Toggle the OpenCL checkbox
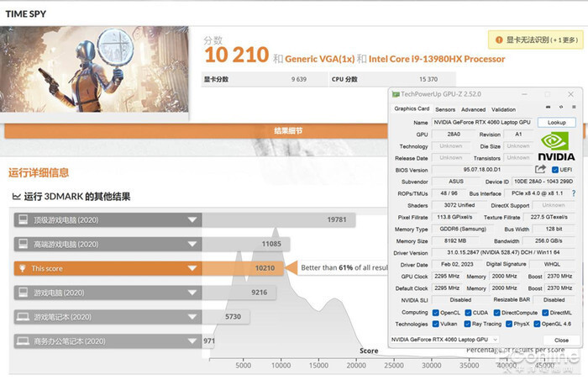The image size is (588, 380). (435, 313)
